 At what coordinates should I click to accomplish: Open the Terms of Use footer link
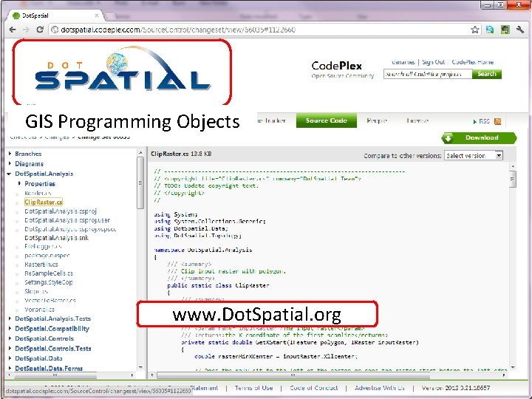tap(253, 388)
